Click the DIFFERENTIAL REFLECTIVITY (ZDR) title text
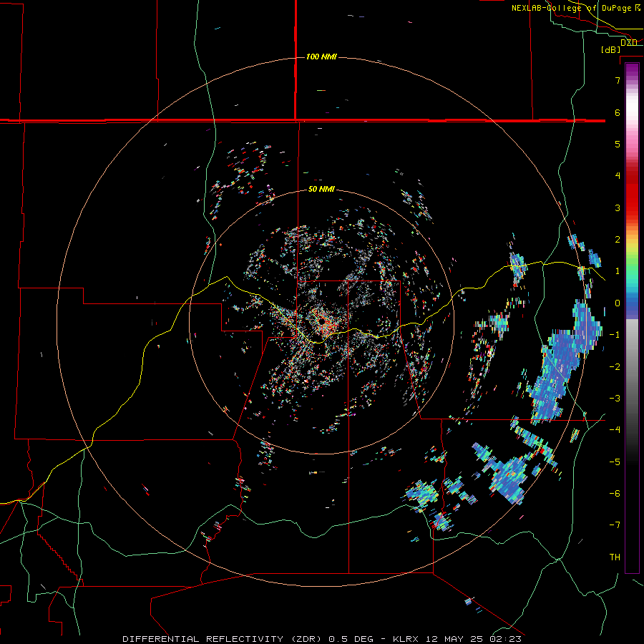Screen dimensions: 644x644 click(223, 639)
